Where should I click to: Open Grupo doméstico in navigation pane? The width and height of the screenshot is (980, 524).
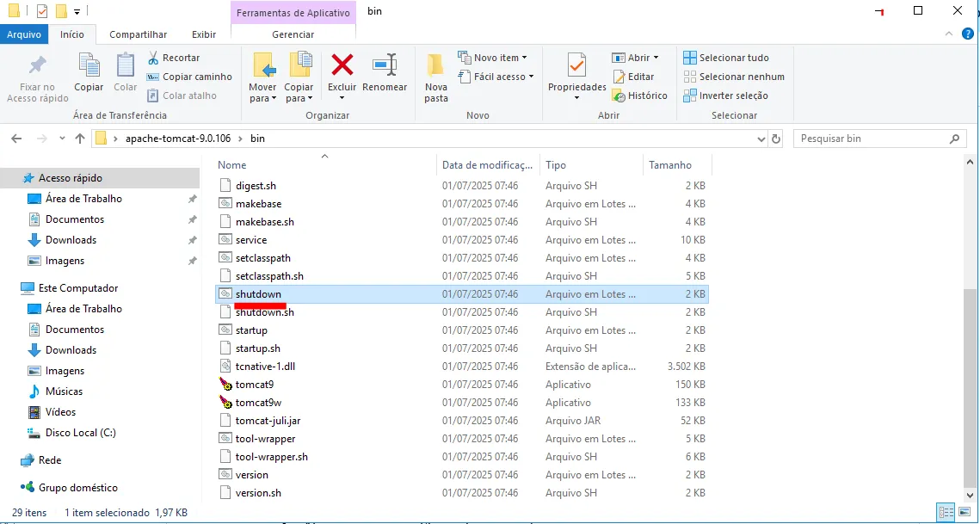(x=78, y=488)
